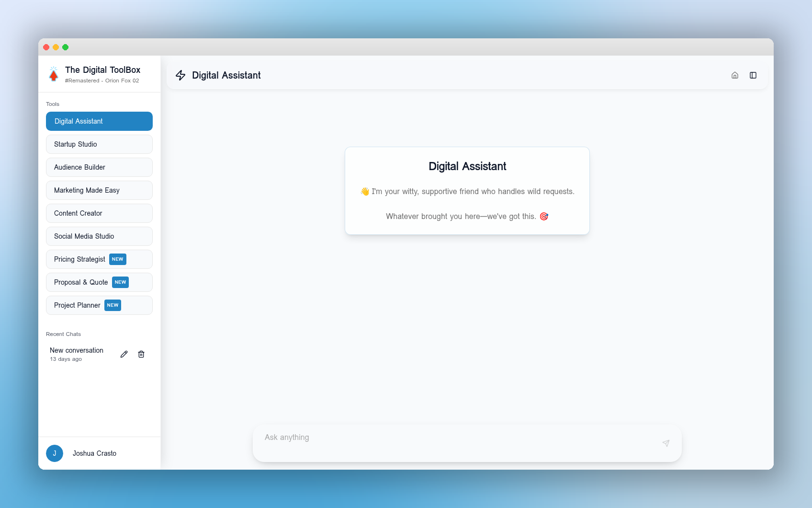Click the J user avatar
The width and height of the screenshot is (812, 508).
coord(55,453)
